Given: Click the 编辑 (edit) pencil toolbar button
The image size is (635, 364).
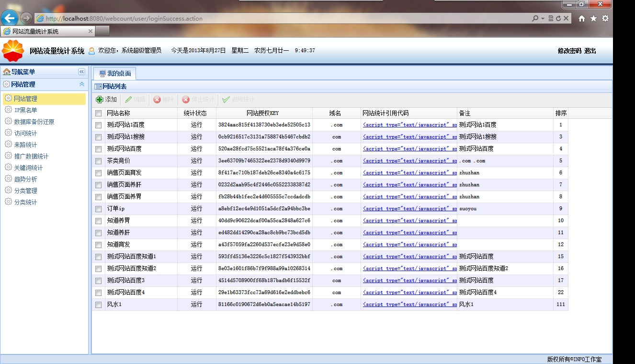Looking at the screenshot, I should 135,100.
